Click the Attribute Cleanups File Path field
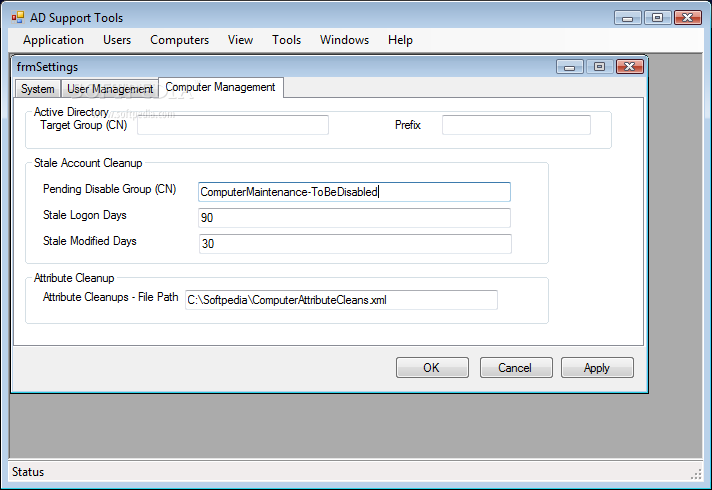The image size is (712, 490). [x=341, y=300]
